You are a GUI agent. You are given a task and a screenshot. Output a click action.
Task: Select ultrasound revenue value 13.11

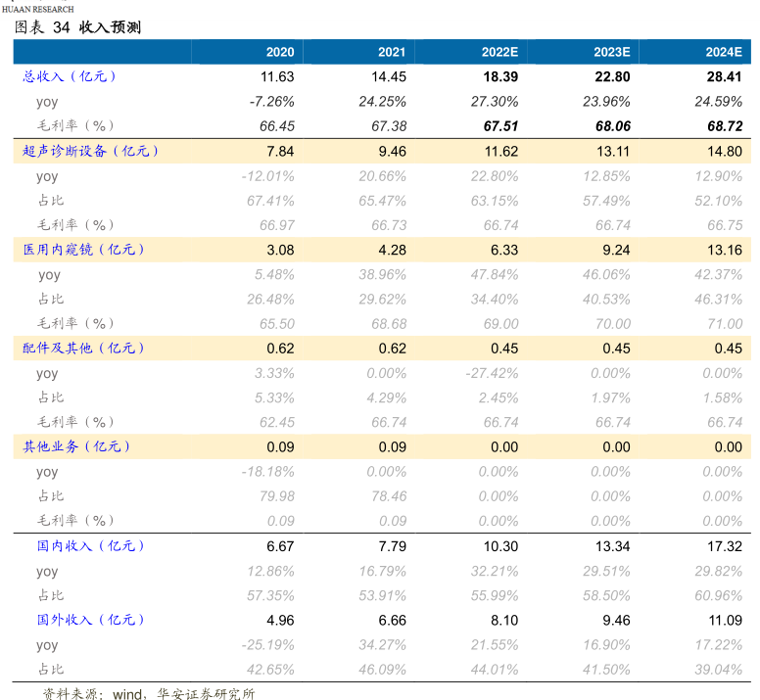tap(613, 152)
